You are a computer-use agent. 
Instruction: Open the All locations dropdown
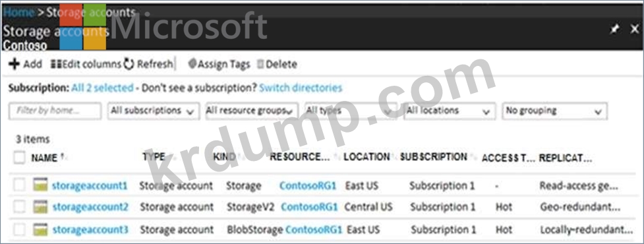pyautogui.click(x=449, y=111)
